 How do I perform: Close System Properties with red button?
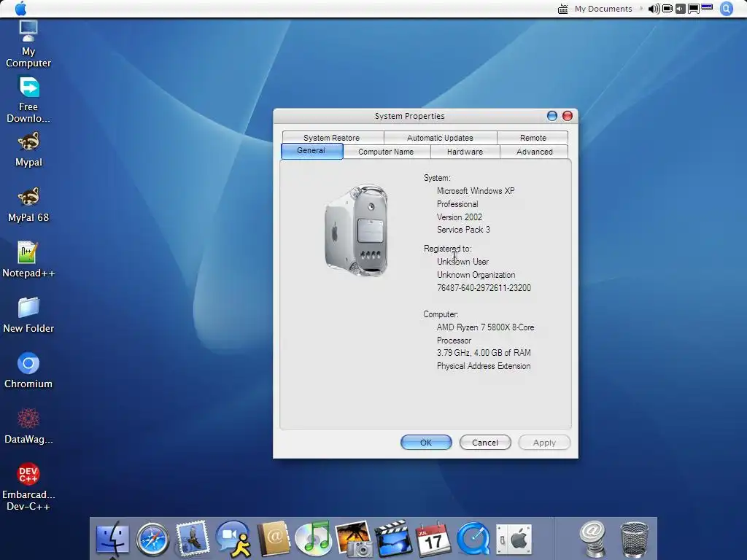pyautogui.click(x=568, y=116)
